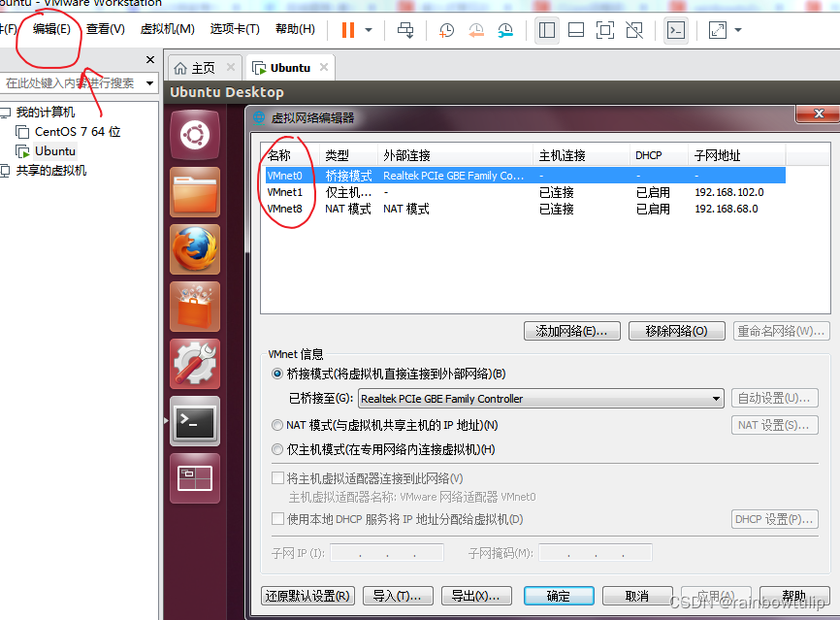Screen dimensions: 840x620
Task: Click the 确定 button
Action: point(559,596)
